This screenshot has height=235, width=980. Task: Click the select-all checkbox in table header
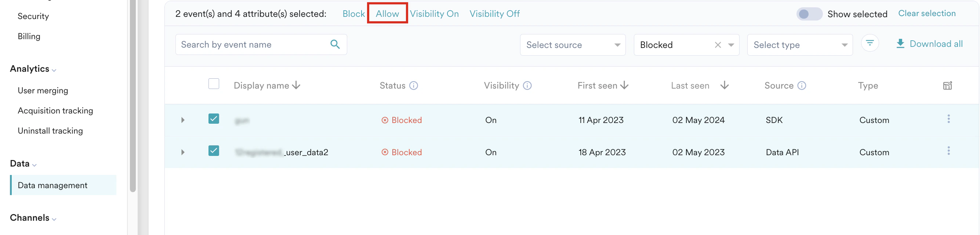pyautogui.click(x=214, y=83)
